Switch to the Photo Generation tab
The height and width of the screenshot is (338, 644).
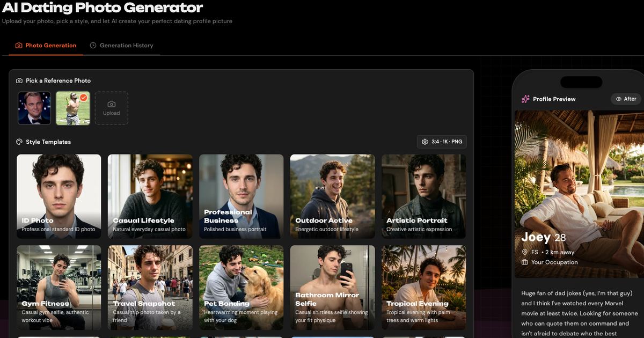[x=46, y=46]
